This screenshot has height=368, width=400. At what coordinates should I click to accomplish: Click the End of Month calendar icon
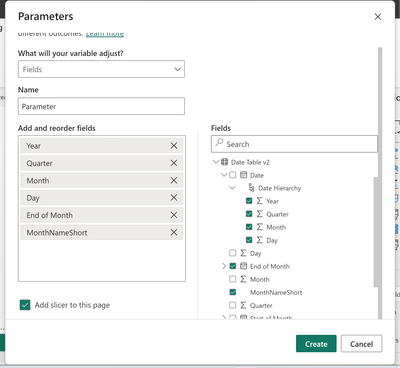tap(244, 266)
